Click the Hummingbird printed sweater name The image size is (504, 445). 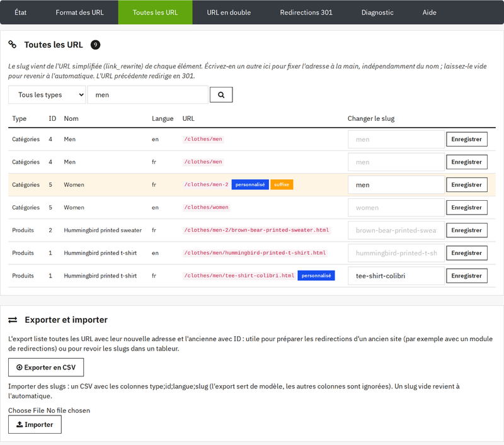(x=103, y=230)
